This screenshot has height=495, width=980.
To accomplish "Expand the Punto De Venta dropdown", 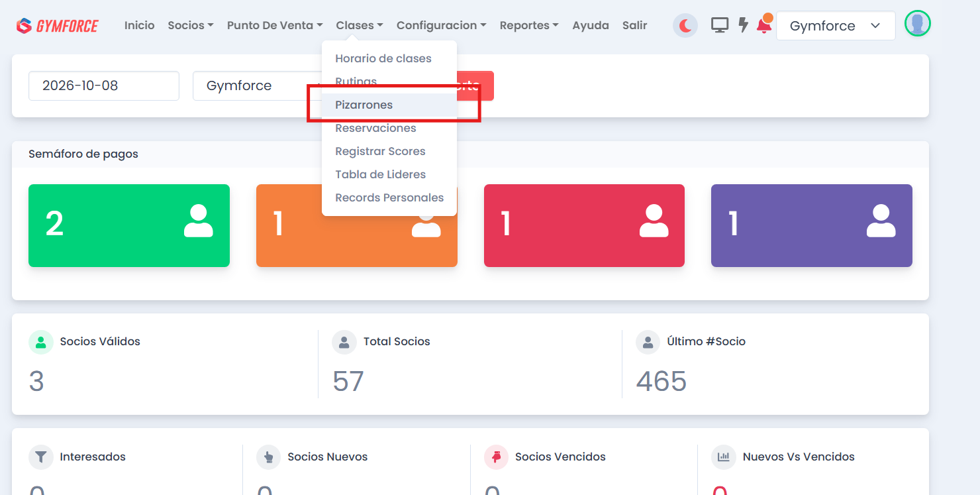I will click(275, 25).
